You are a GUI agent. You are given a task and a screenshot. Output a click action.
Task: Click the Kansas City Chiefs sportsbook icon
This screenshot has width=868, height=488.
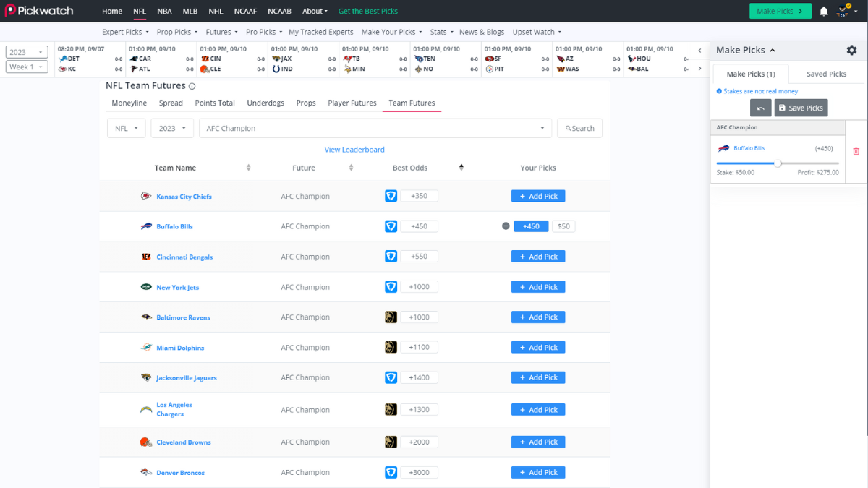[391, 196]
